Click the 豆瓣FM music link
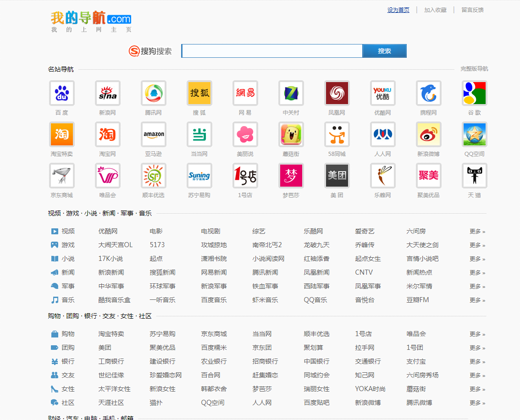This screenshot has height=420, width=520. pos(418,300)
